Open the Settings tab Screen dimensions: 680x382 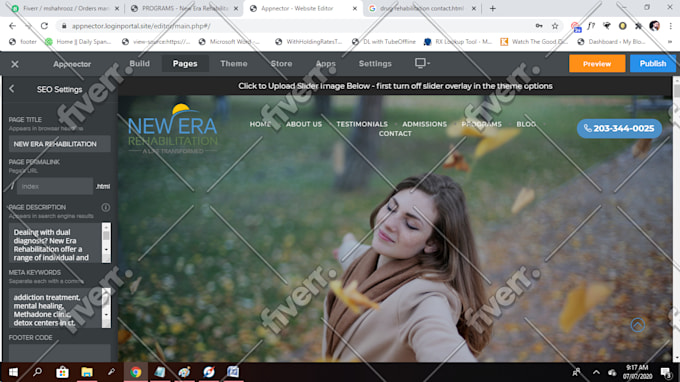point(375,63)
